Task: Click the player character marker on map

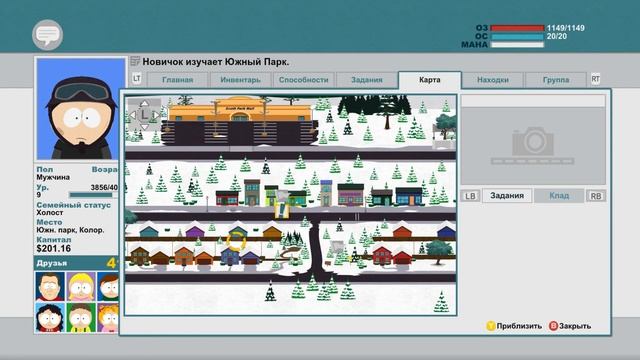Action: [282, 203]
